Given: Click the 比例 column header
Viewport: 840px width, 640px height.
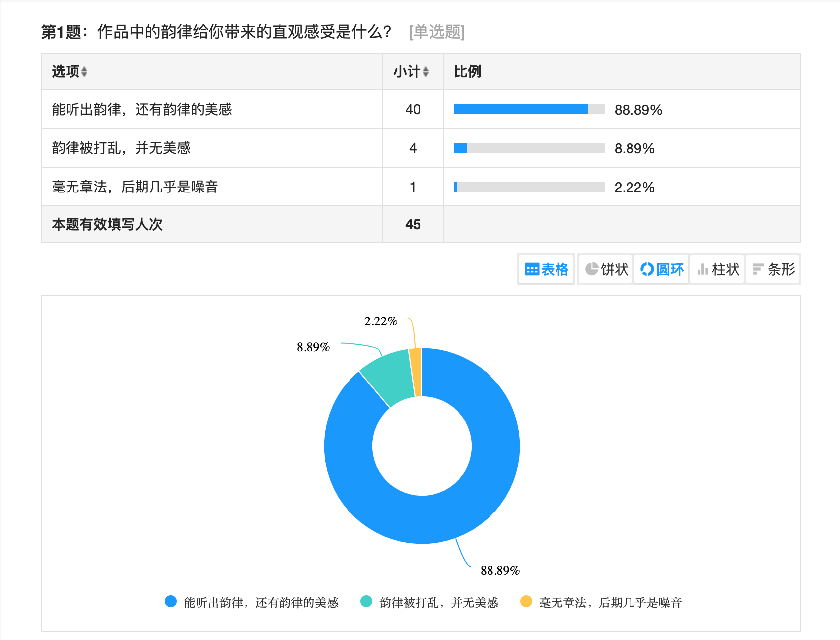Looking at the screenshot, I should point(467,72).
